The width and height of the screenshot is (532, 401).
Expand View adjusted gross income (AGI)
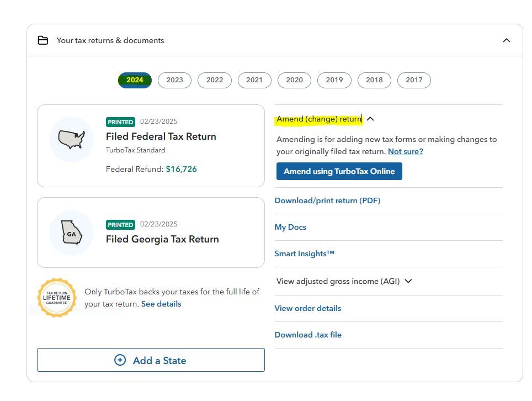tap(408, 281)
